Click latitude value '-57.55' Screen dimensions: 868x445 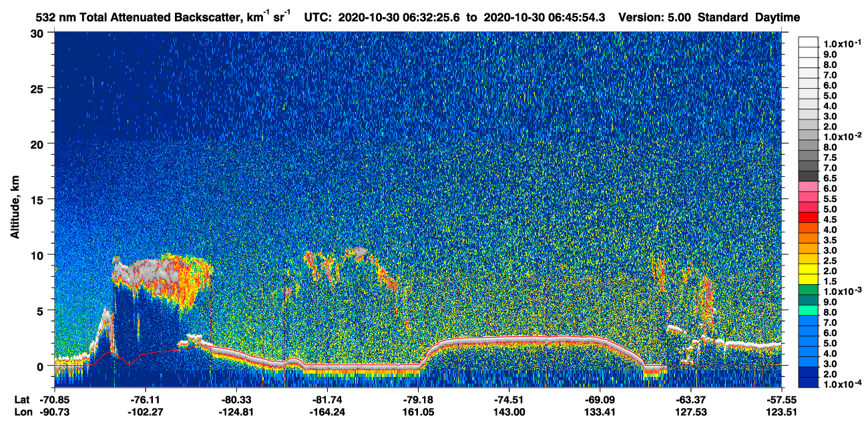(781, 400)
